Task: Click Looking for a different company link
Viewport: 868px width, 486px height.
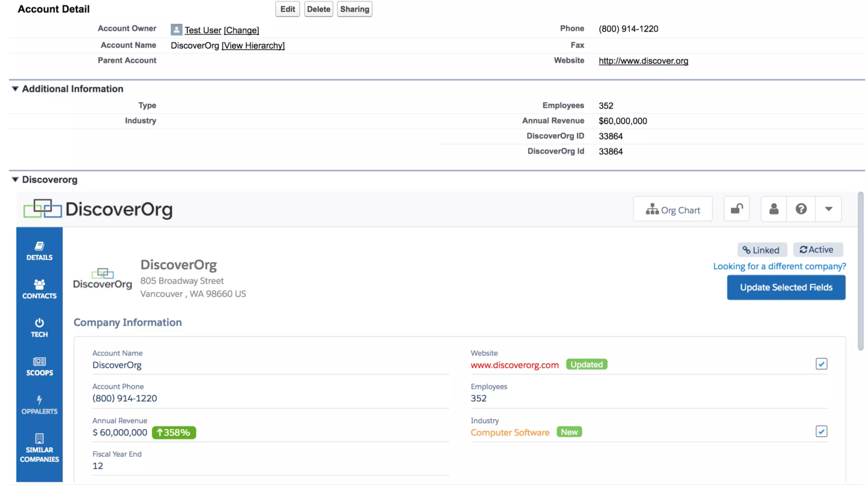Action: (x=779, y=266)
